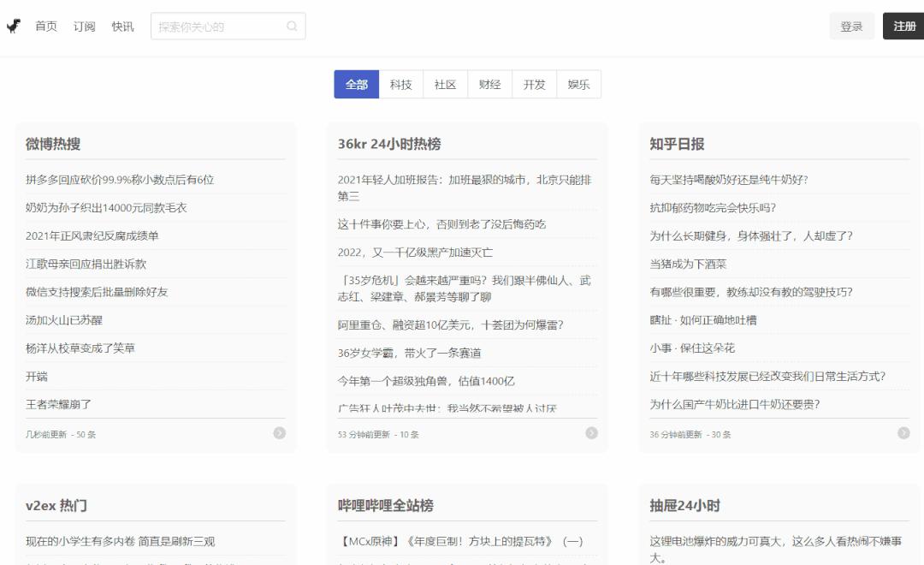Click the dinosaur site logo
Image resolution: width=924 pixels, height=565 pixels.
click(x=12, y=26)
